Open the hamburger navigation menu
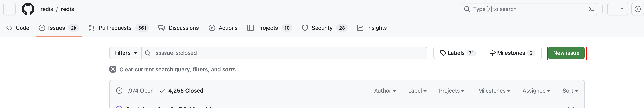 pos(9,9)
